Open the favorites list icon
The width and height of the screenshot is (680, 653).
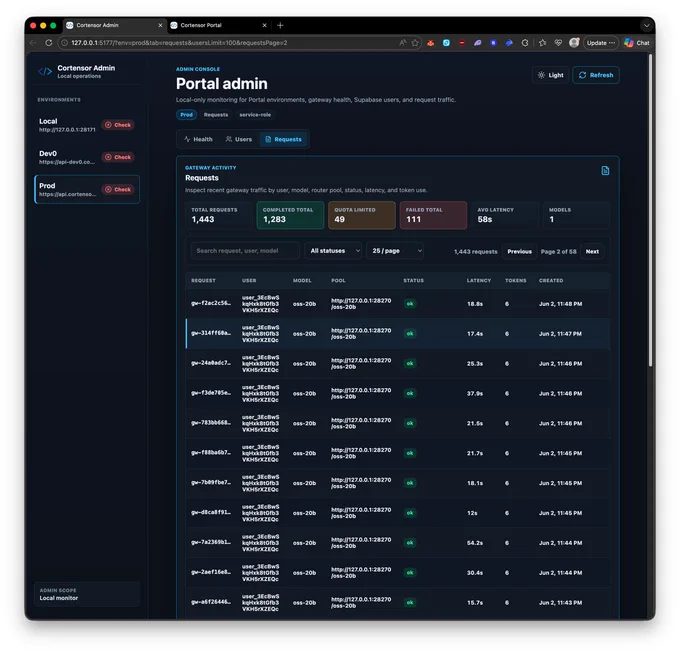coord(543,42)
